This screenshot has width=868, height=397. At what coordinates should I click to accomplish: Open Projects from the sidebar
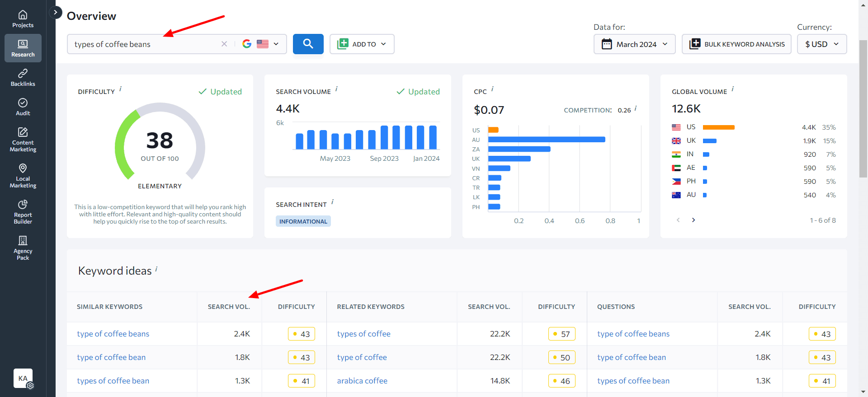pos(23,19)
